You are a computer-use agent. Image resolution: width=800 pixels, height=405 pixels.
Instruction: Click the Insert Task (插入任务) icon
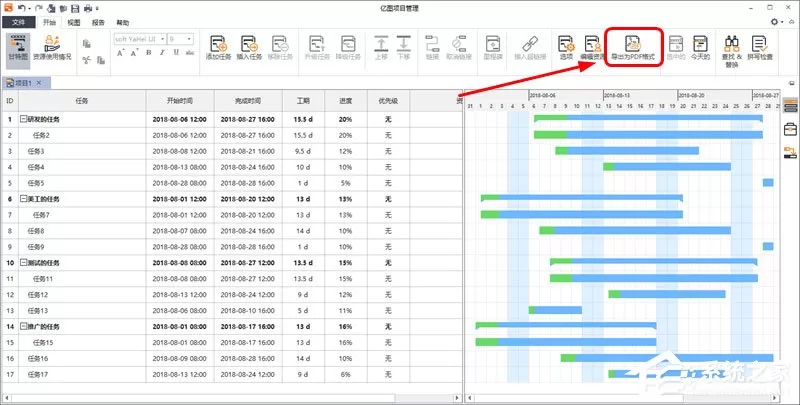(x=249, y=48)
